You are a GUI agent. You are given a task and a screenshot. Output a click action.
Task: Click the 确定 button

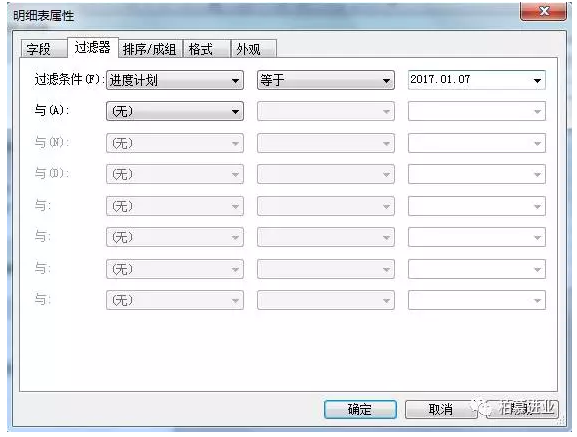point(360,409)
